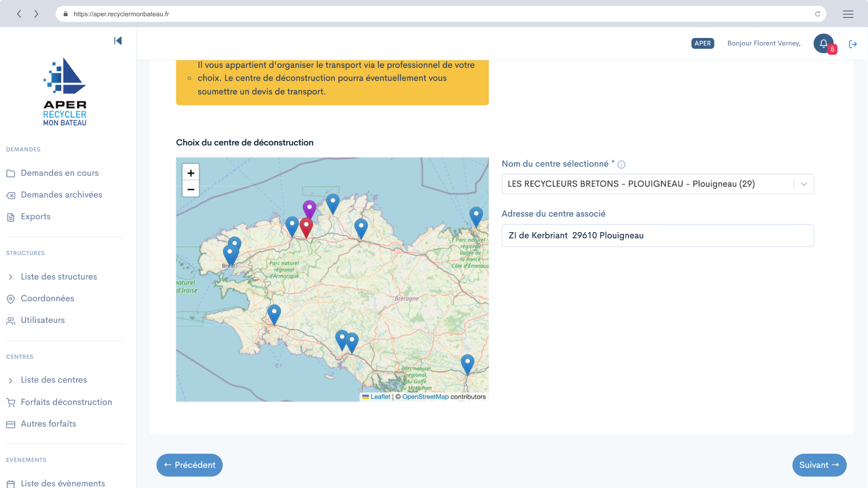
Task: Click the calendar icon beside Liste des évènements
Action: pyautogui.click(x=10, y=484)
